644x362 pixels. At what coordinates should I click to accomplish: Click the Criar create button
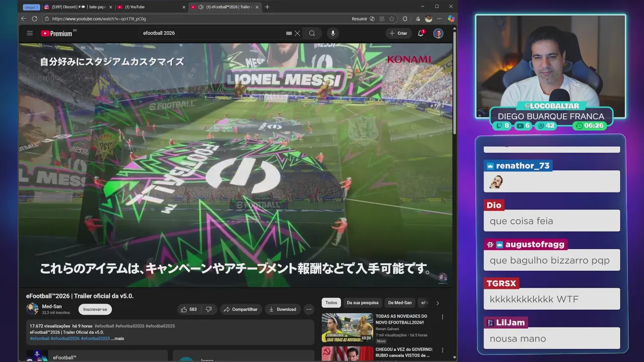pyautogui.click(x=398, y=33)
